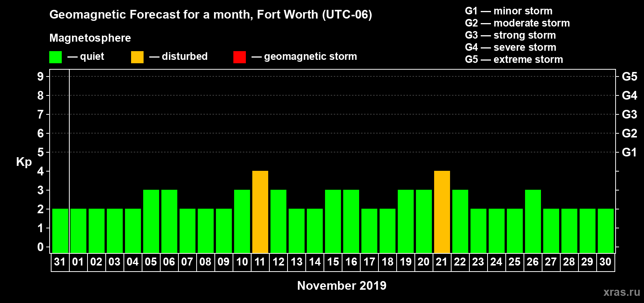This screenshot has height=303, width=644.
Task: Click the green bar for day 30
Action: [606, 231]
